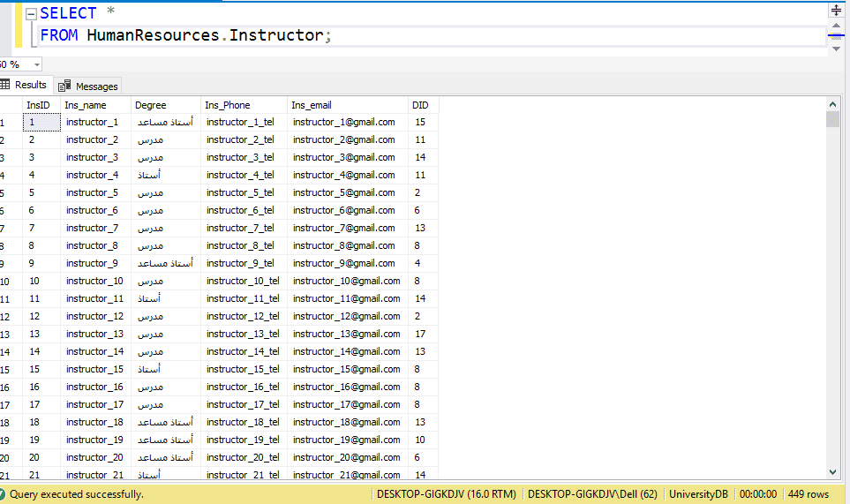Screen dimensions: 850x504
Task: Click the editor split window handle icon
Action: pos(836,10)
